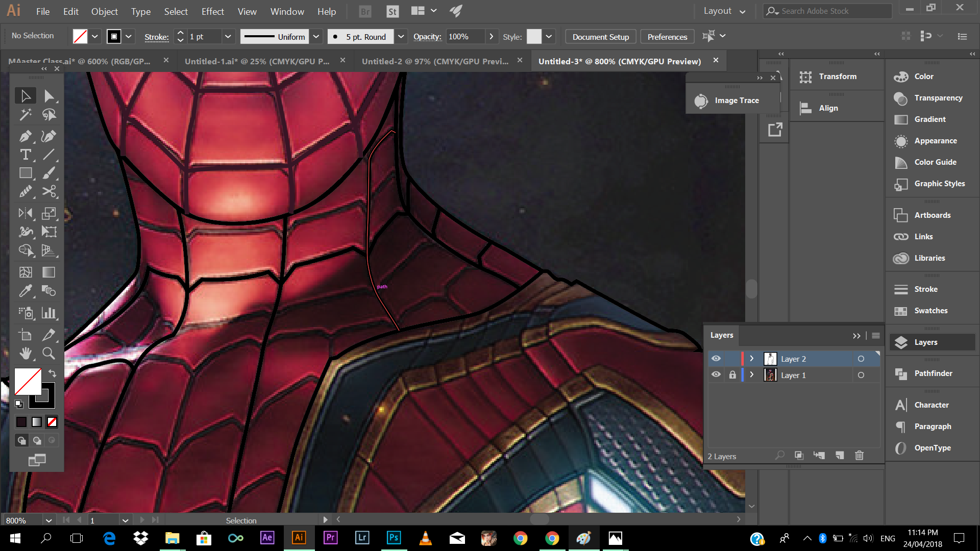Swap fill and stroke colors
Viewport: 980px width, 551px height.
click(52, 373)
